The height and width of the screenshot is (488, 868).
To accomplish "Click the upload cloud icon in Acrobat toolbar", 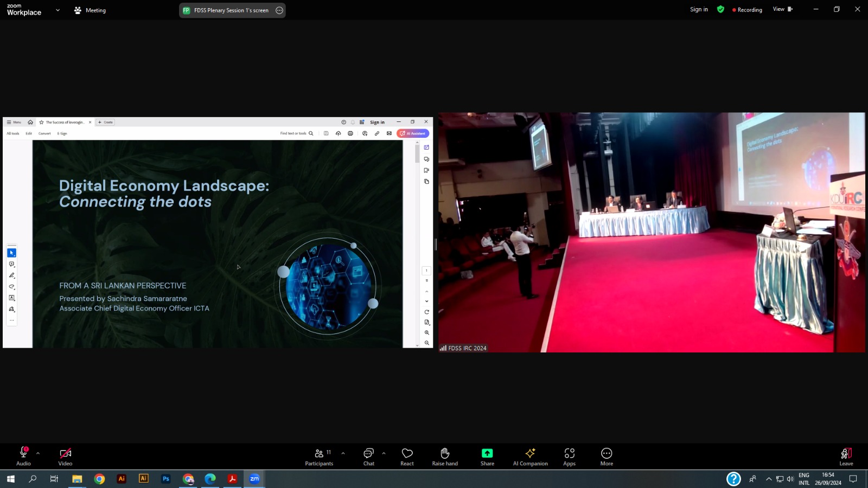I will click(x=338, y=133).
